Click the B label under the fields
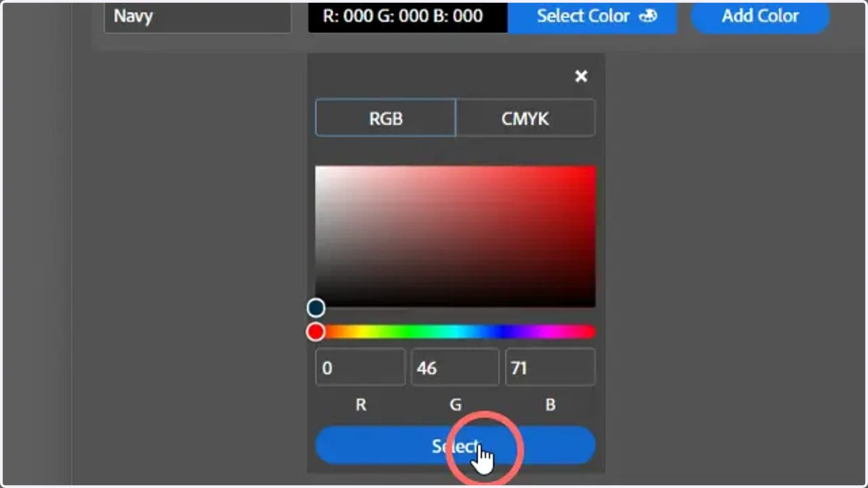This screenshot has width=868, height=488. [550, 405]
